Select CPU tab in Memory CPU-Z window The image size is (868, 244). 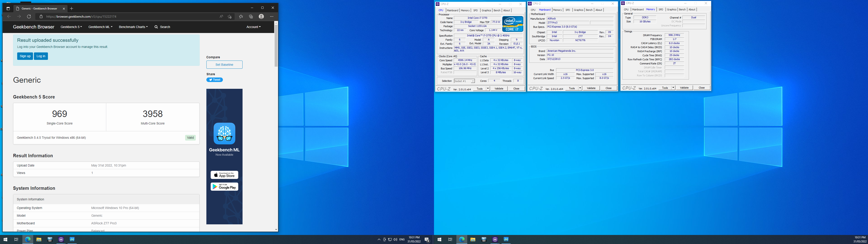coord(626,9)
